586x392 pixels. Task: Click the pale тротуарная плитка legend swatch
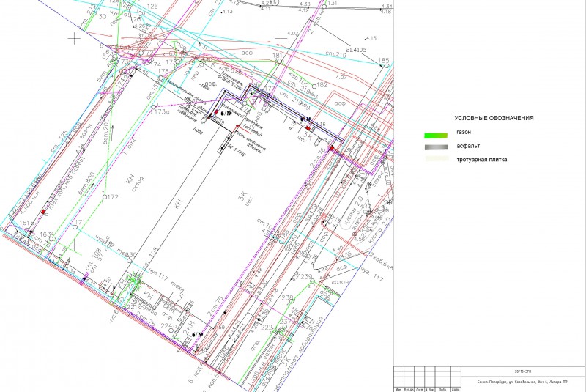(437, 159)
